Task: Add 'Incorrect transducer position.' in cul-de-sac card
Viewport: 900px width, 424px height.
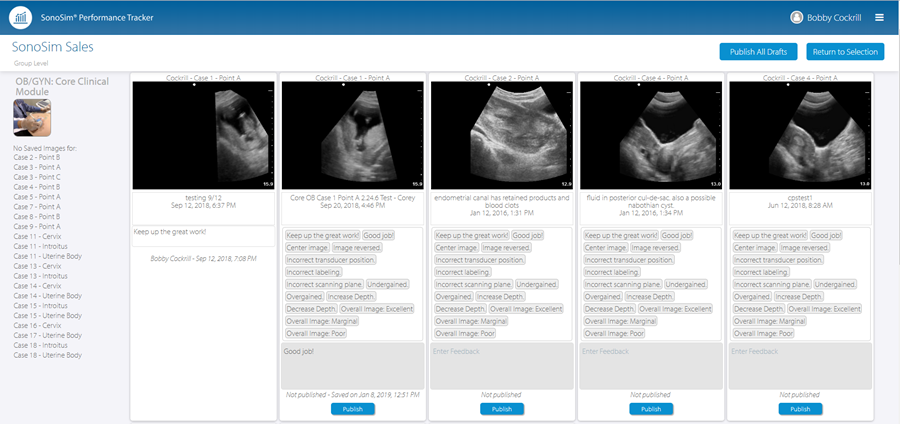Action: pos(629,260)
